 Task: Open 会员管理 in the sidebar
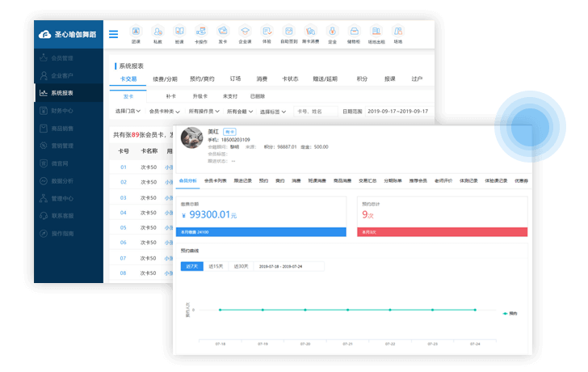pos(68,57)
